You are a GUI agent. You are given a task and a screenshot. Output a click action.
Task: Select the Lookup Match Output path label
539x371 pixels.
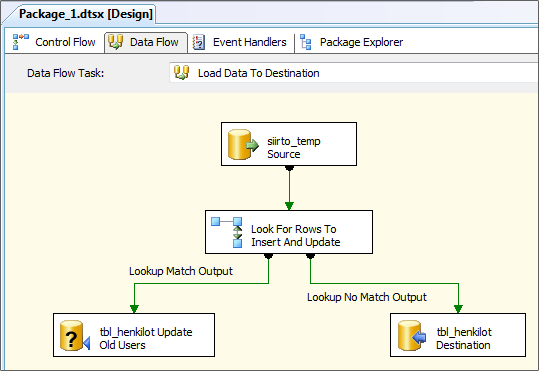click(x=181, y=271)
